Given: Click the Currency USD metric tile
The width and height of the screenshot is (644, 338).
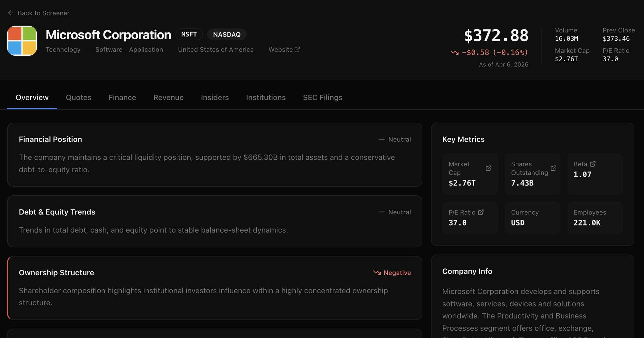Looking at the screenshot, I should pos(532,218).
